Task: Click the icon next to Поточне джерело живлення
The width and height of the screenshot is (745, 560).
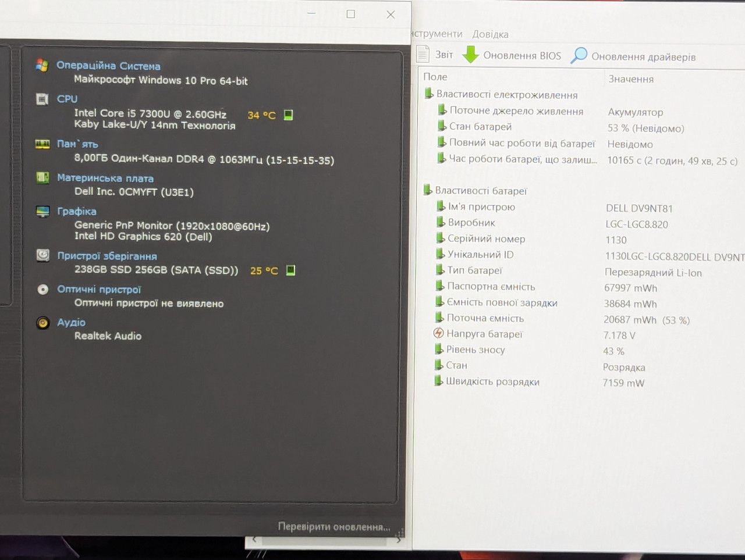Action: coord(442,110)
